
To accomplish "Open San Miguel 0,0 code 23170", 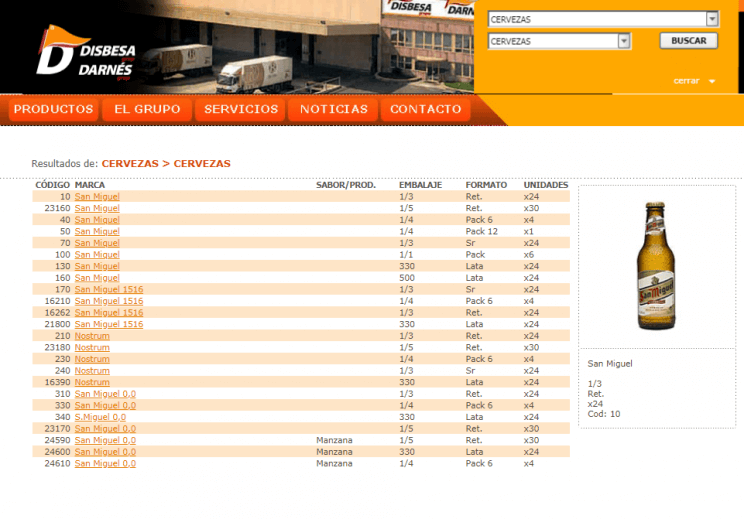I will (105, 429).
